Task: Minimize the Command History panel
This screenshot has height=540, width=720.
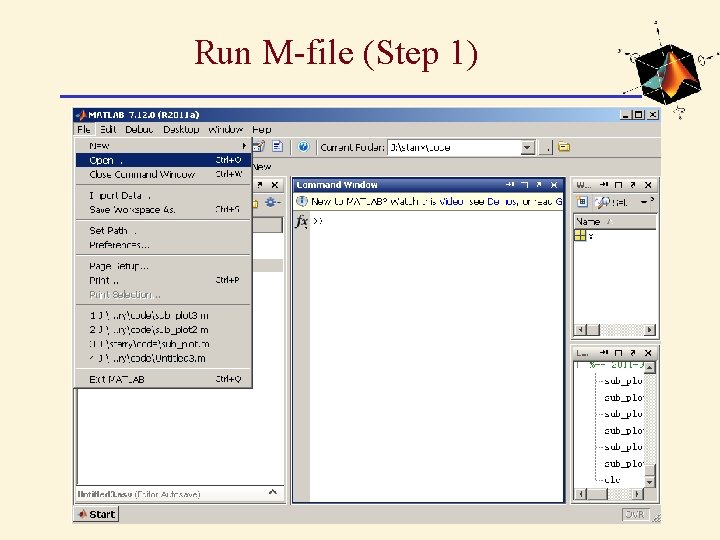Action: tap(604, 353)
